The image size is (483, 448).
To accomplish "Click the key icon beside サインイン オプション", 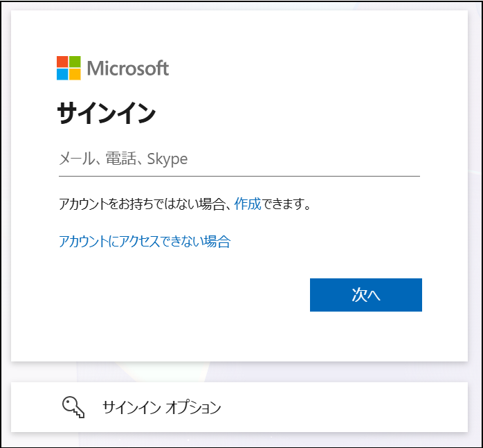I will [73, 407].
